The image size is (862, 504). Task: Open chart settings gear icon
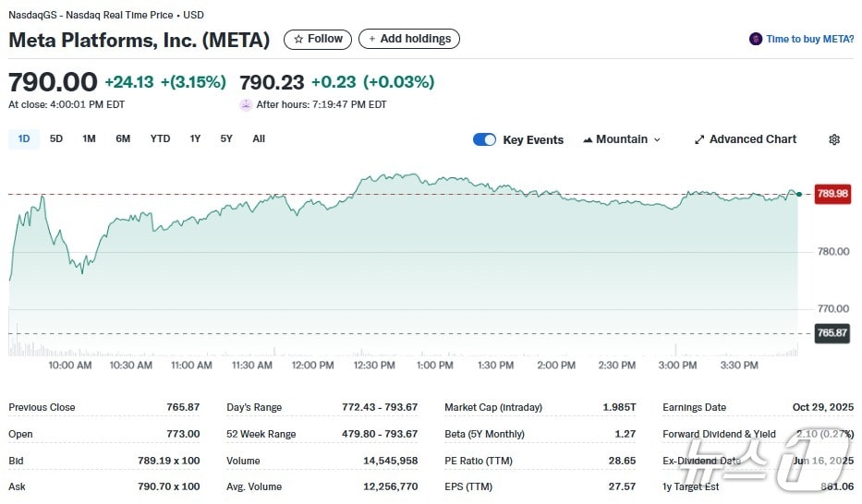[834, 139]
